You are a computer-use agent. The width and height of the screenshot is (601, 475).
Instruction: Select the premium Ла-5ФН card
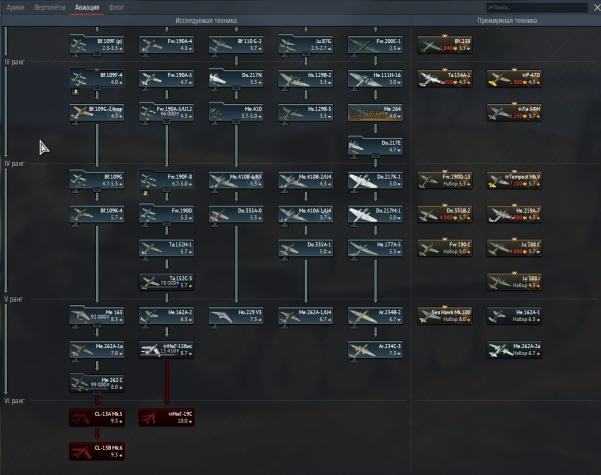click(514, 112)
